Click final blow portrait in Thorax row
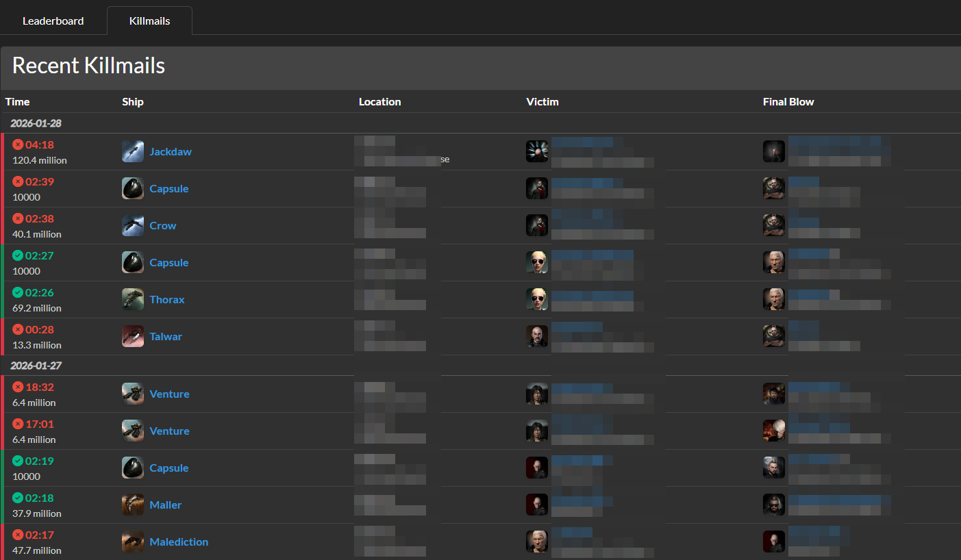961x560 pixels. pos(774,299)
